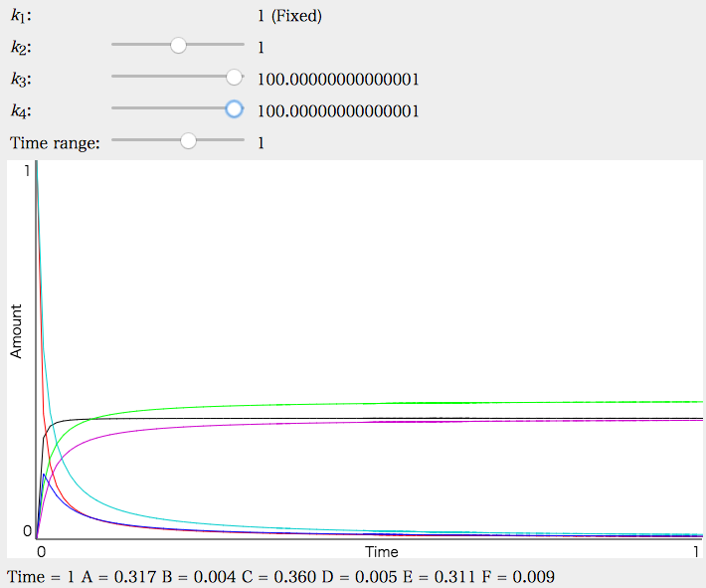Click the k4 value 100.00000000000001

tap(338, 111)
